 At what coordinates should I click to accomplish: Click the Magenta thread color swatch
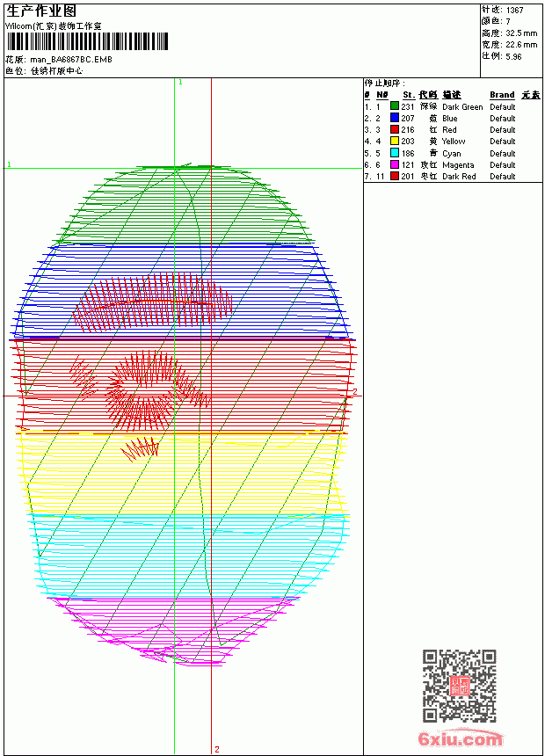(395, 165)
